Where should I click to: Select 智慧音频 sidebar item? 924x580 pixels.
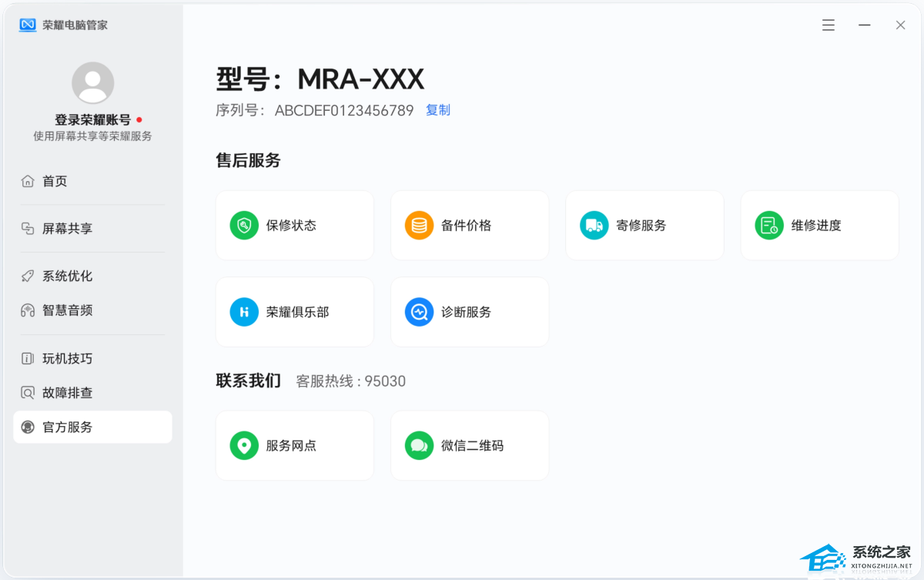(67, 310)
